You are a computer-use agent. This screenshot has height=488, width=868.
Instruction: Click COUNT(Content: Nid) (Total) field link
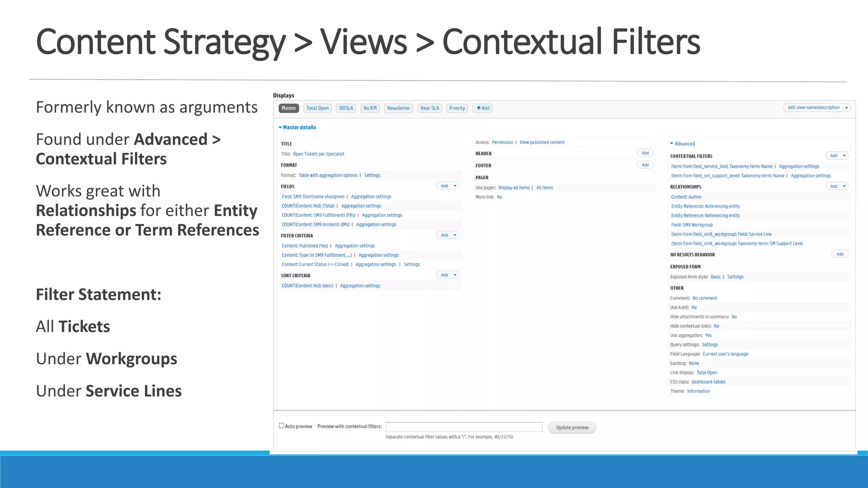[308, 206]
